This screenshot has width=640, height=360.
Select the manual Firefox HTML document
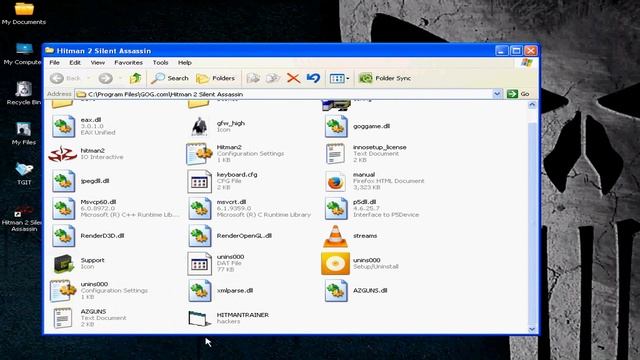click(336, 181)
